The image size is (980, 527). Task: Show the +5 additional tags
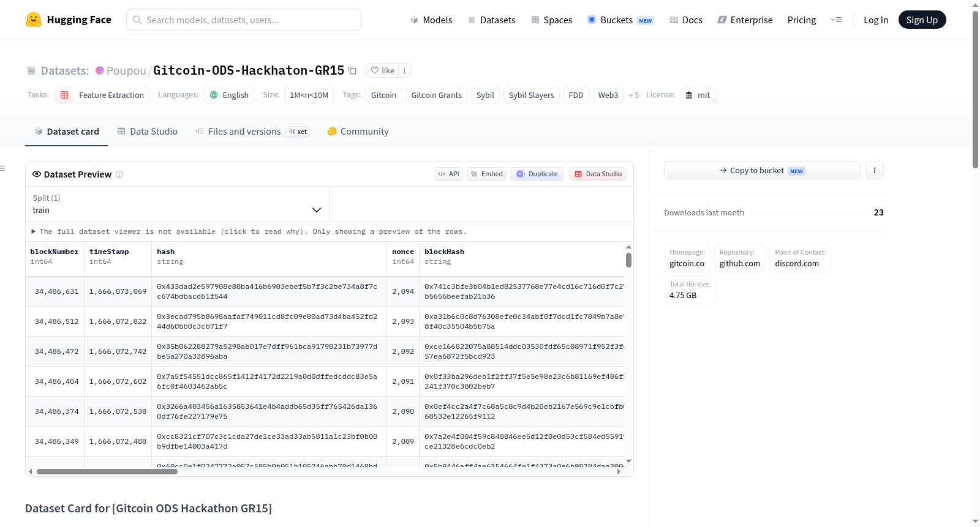coord(633,95)
